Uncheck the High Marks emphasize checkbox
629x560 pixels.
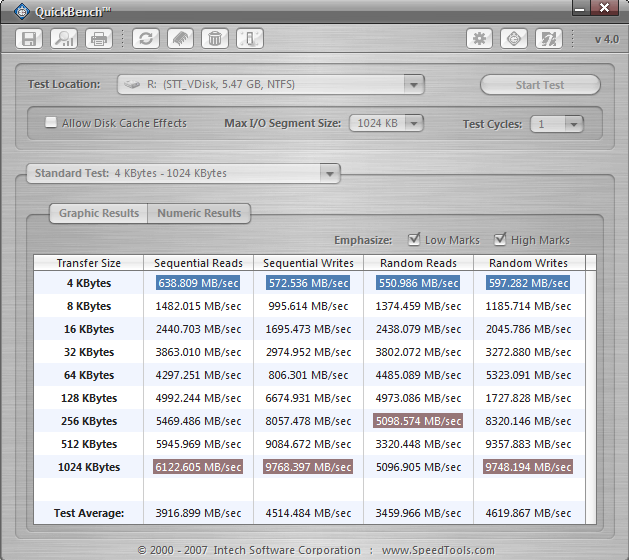point(500,240)
